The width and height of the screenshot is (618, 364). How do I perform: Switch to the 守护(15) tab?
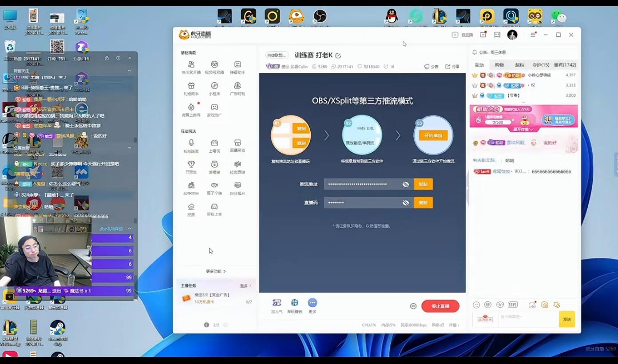[540, 65]
